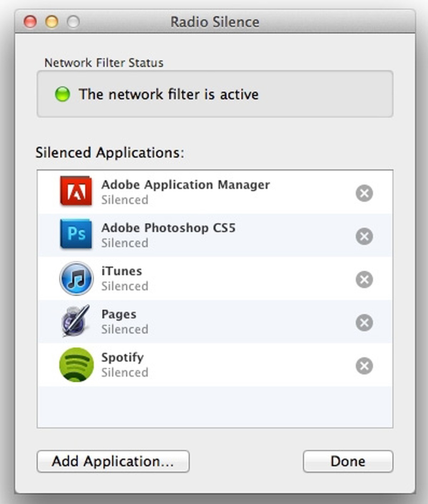
Task: Close the Radio Silence window
Action: pos(30,22)
